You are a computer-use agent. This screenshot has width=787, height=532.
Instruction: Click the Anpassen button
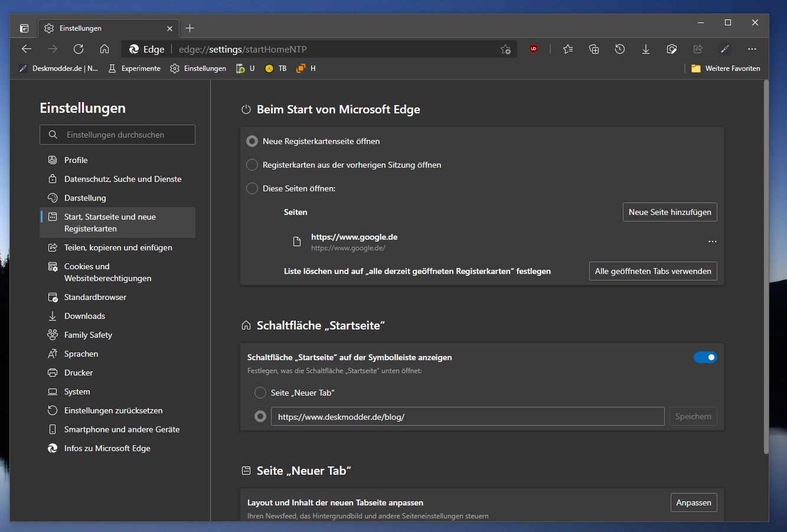click(694, 502)
